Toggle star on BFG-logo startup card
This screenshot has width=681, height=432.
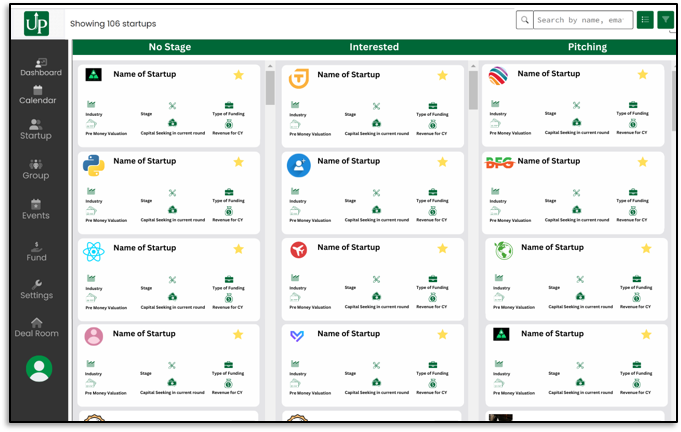click(x=643, y=162)
